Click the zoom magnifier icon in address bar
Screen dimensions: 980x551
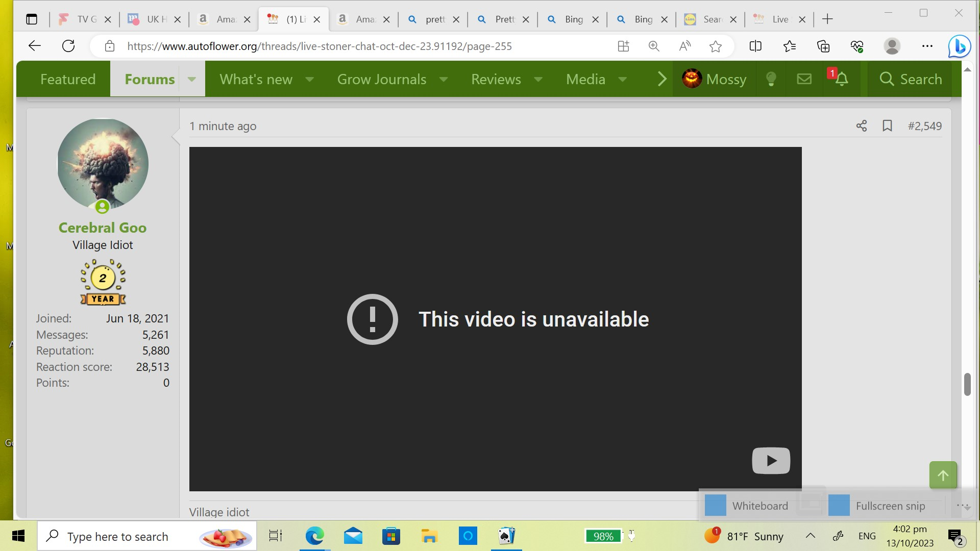click(x=654, y=46)
